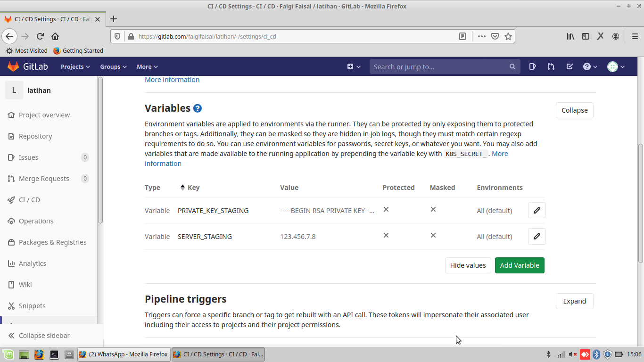Select CI / CD in the project sidebar
Screen dimensions: 644x362
(29, 199)
